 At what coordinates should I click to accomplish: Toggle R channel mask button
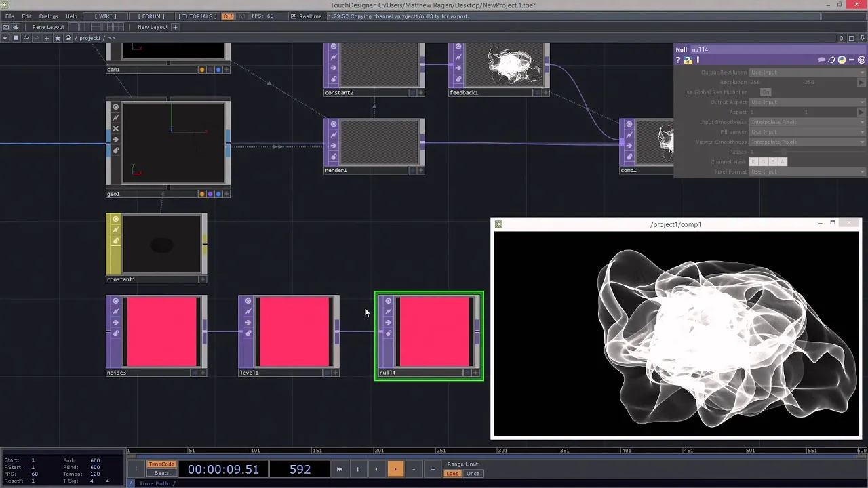pyautogui.click(x=754, y=162)
